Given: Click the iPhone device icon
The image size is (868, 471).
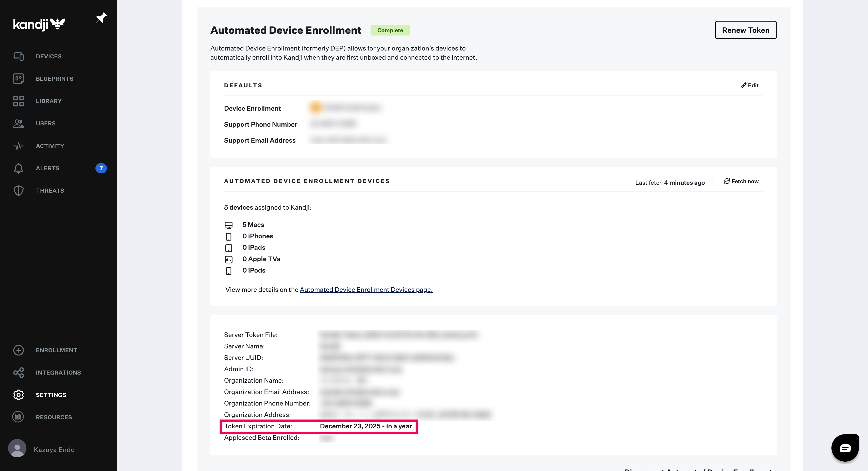Looking at the screenshot, I should [228, 237].
